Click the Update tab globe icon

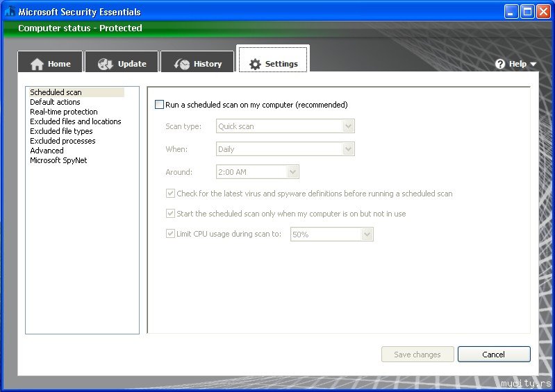(x=105, y=64)
